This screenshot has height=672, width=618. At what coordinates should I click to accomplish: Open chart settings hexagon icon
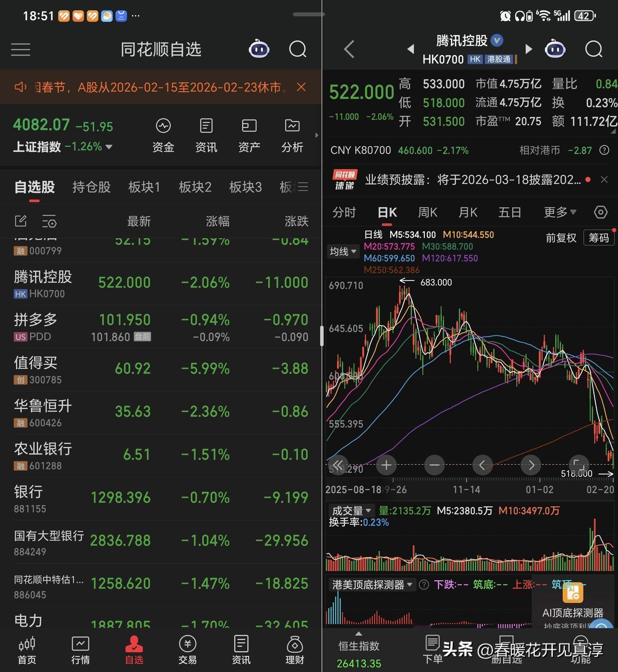[x=600, y=212]
